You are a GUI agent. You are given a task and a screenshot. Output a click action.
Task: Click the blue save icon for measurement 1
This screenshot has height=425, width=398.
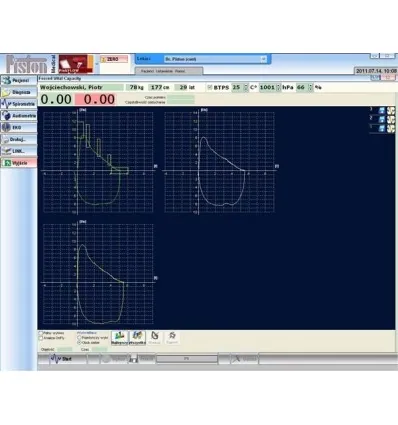coord(382,128)
